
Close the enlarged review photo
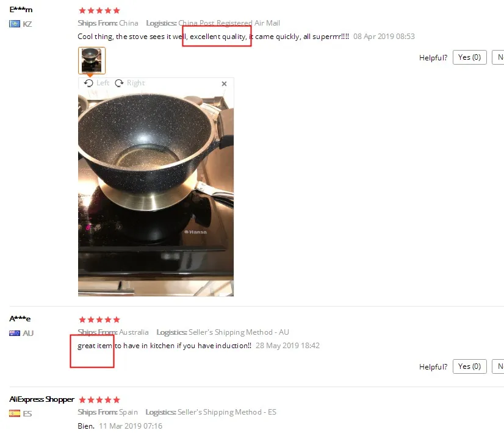pyautogui.click(x=224, y=84)
